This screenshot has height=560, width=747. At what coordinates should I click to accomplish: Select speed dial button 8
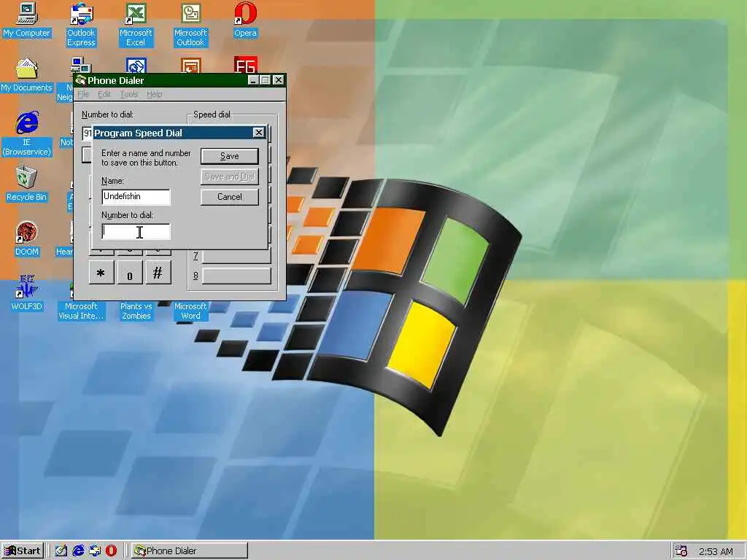point(237,276)
